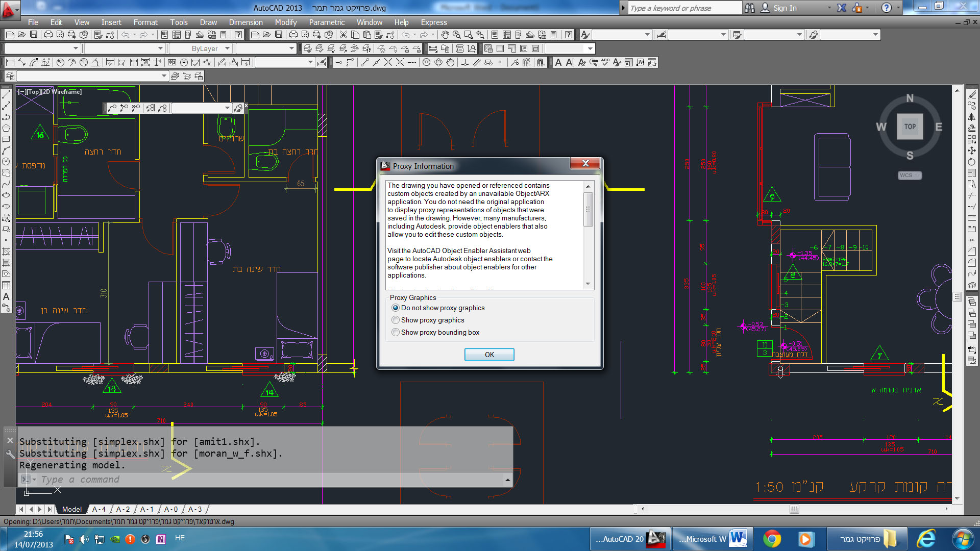Open the layer list dropdown
This screenshot has width=980, height=551.
pos(163,76)
